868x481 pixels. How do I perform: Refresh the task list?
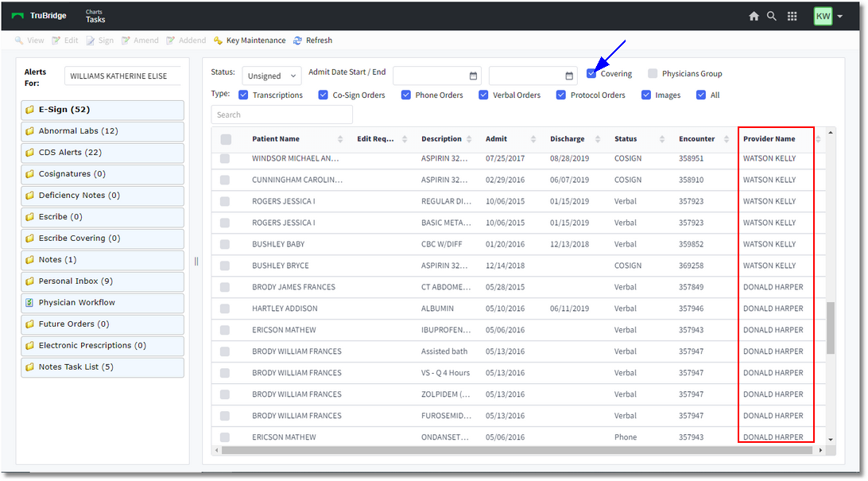(312, 41)
